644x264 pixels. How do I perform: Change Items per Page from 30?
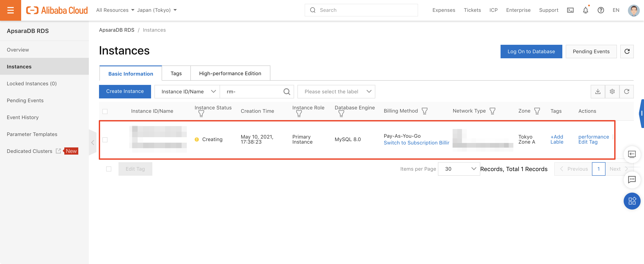(x=459, y=169)
